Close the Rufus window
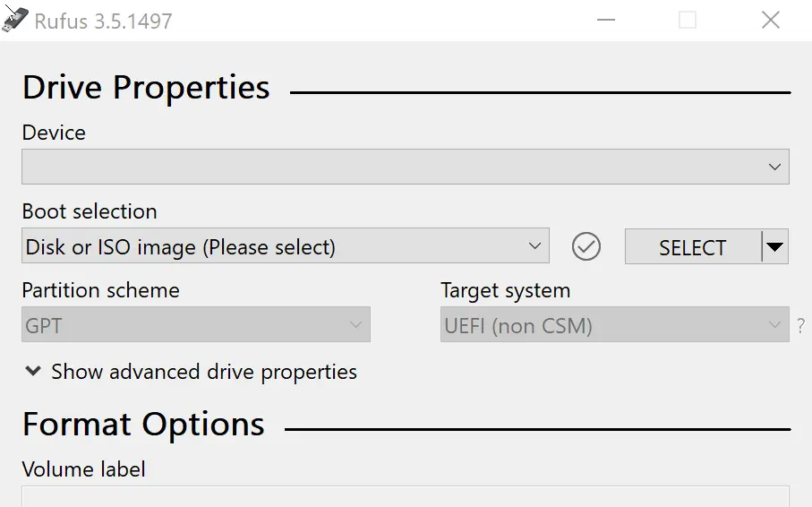 pos(770,20)
